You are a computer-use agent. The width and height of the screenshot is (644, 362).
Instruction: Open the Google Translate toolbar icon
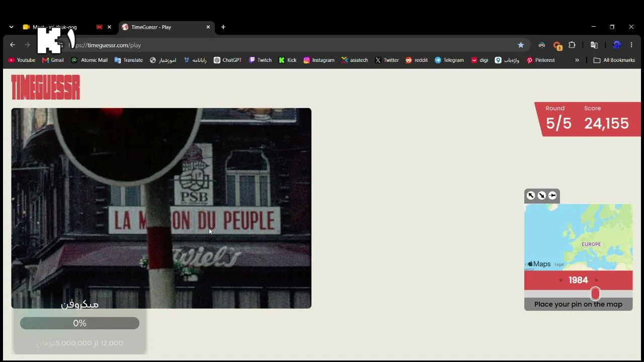594,45
